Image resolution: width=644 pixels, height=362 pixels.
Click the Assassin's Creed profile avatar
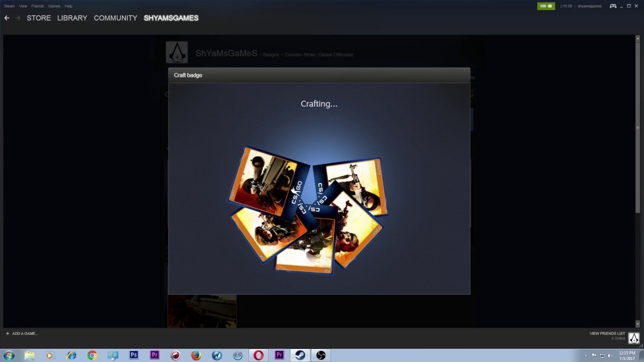point(177,52)
